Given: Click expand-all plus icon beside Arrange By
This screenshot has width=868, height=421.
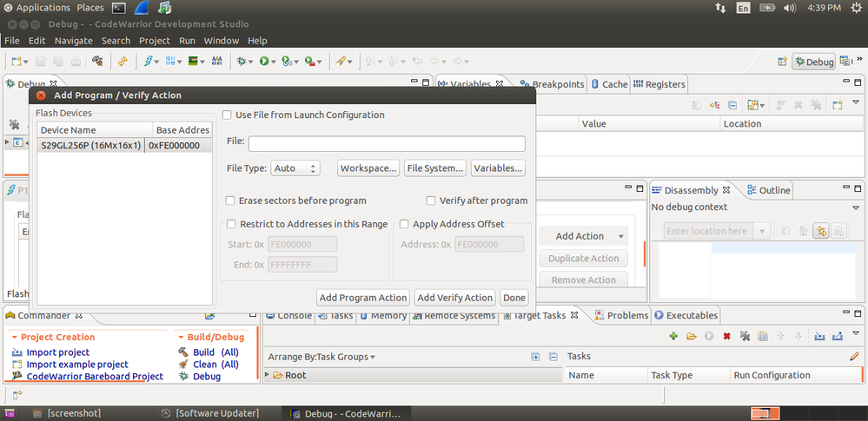Looking at the screenshot, I should pos(535,357).
